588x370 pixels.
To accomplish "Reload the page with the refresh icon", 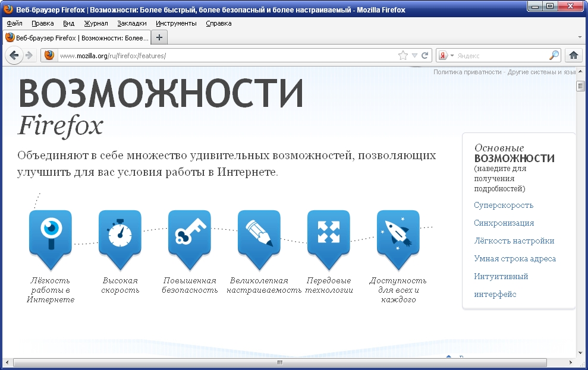I will click(425, 55).
